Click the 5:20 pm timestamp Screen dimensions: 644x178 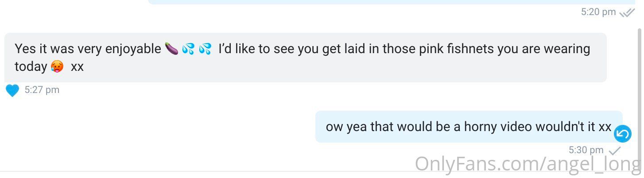(x=598, y=12)
